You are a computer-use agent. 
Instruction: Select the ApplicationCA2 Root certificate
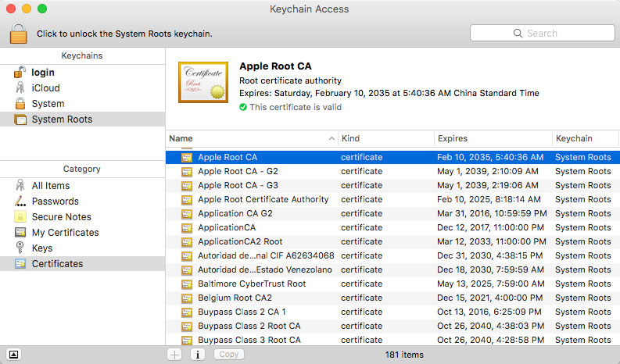point(392,241)
